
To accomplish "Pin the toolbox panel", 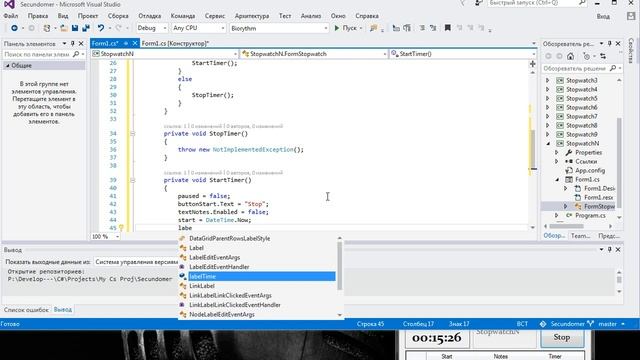I will tap(73, 43).
